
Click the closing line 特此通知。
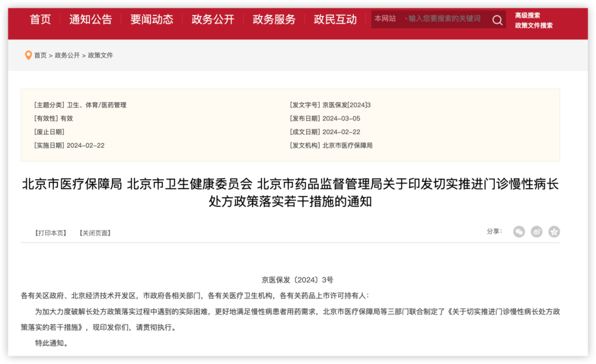[52, 343]
